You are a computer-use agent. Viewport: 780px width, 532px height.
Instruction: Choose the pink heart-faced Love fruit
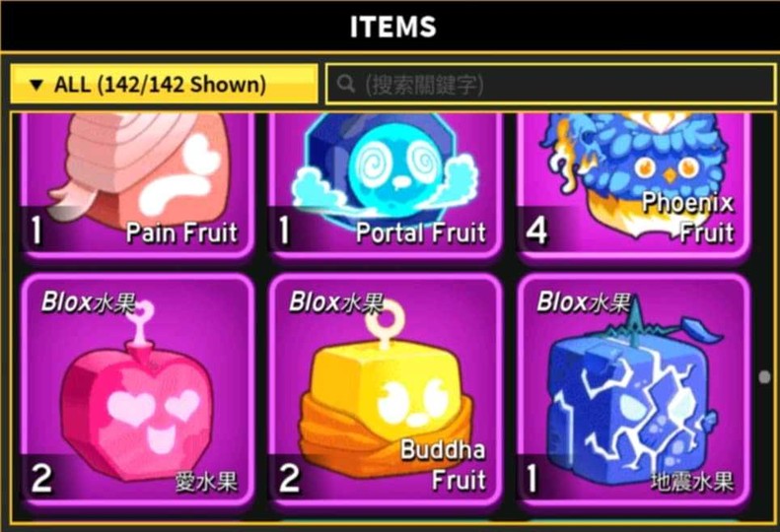point(137,390)
